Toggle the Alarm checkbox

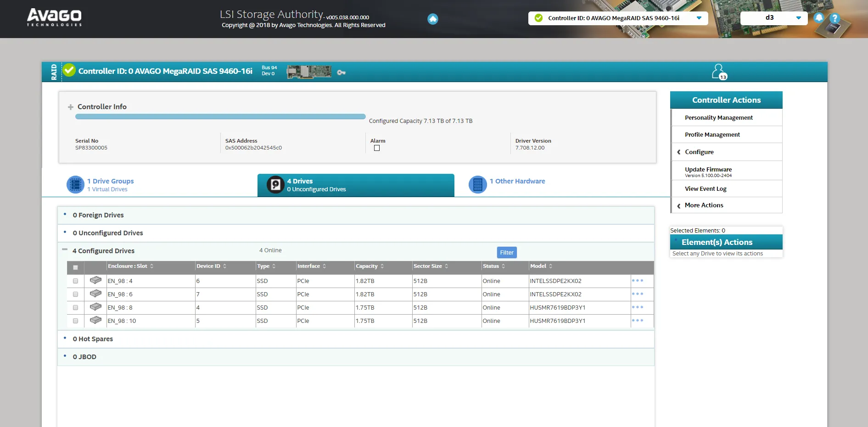click(x=377, y=148)
